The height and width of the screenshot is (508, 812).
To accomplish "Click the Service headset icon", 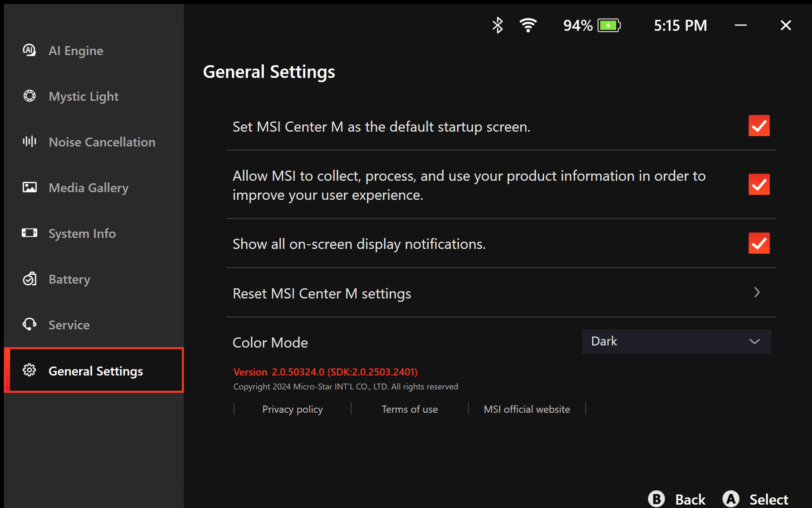I will pyautogui.click(x=29, y=325).
